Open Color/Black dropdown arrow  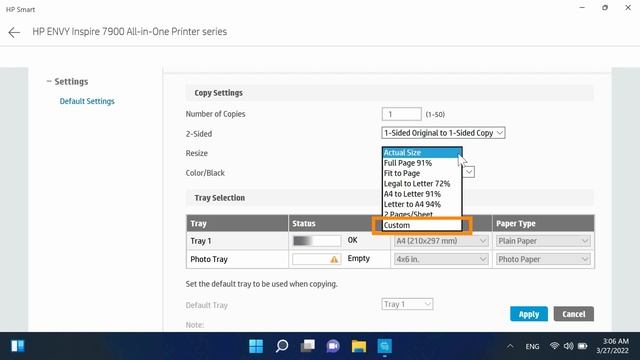[x=469, y=172]
